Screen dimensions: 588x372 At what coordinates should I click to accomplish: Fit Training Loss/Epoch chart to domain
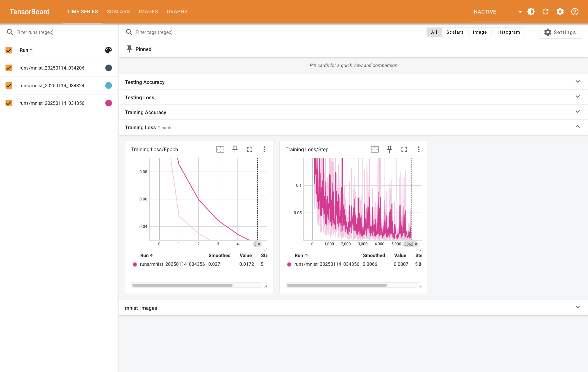(x=220, y=149)
